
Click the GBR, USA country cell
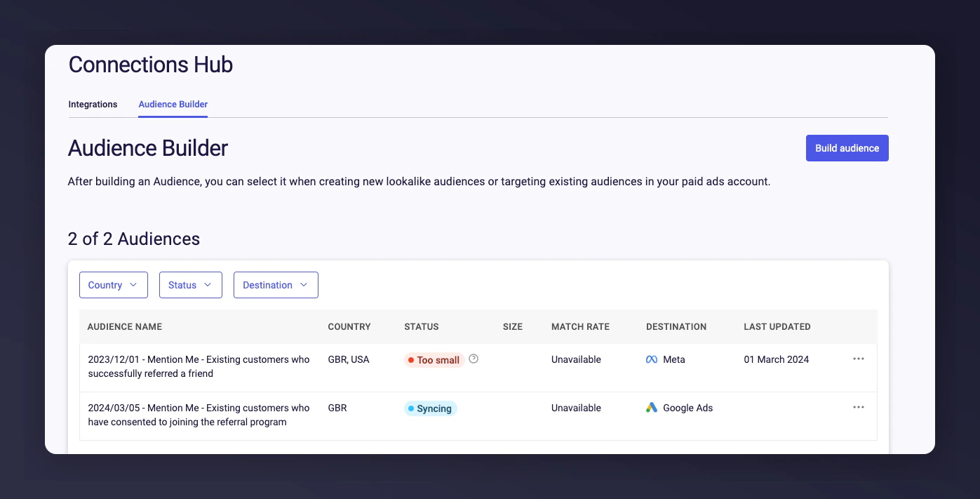pyautogui.click(x=349, y=359)
